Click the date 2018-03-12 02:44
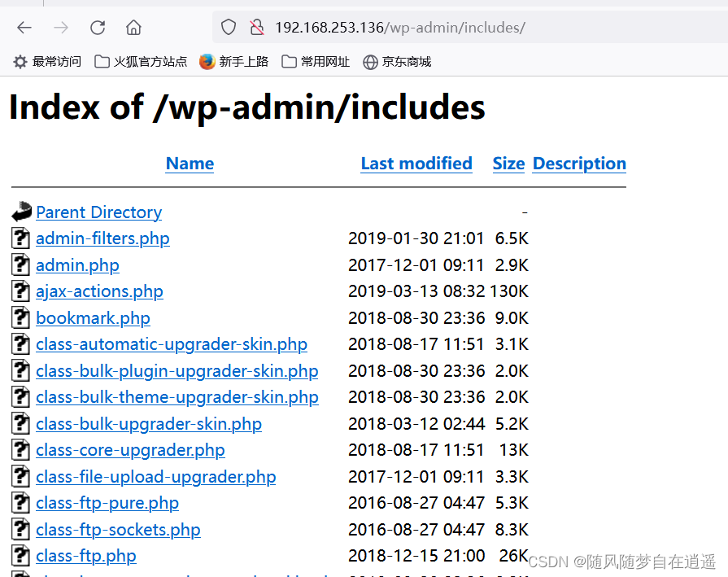Screen dimensions: 728x577 pyautogui.click(x=416, y=424)
